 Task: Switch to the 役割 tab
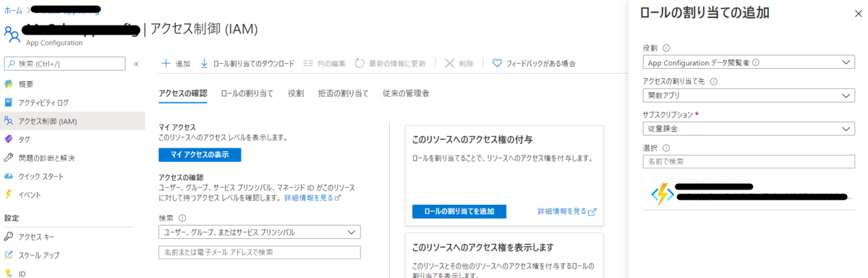coord(296,93)
